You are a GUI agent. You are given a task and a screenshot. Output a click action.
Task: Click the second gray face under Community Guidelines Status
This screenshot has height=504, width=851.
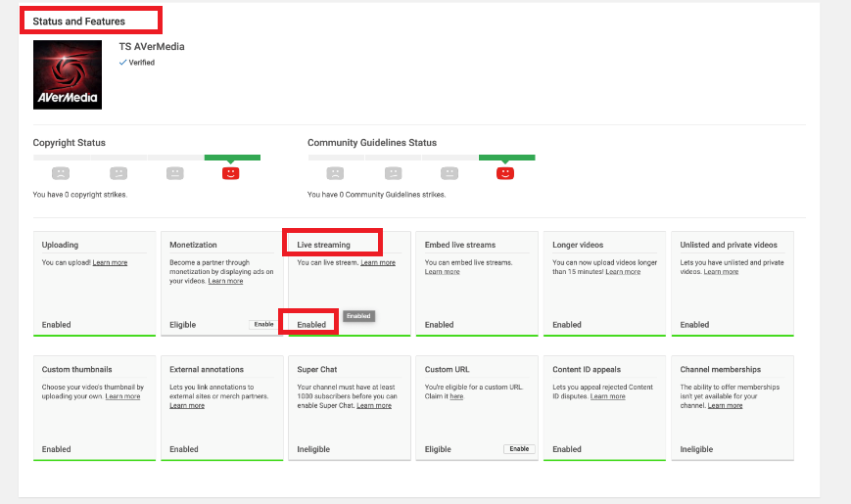click(x=394, y=173)
